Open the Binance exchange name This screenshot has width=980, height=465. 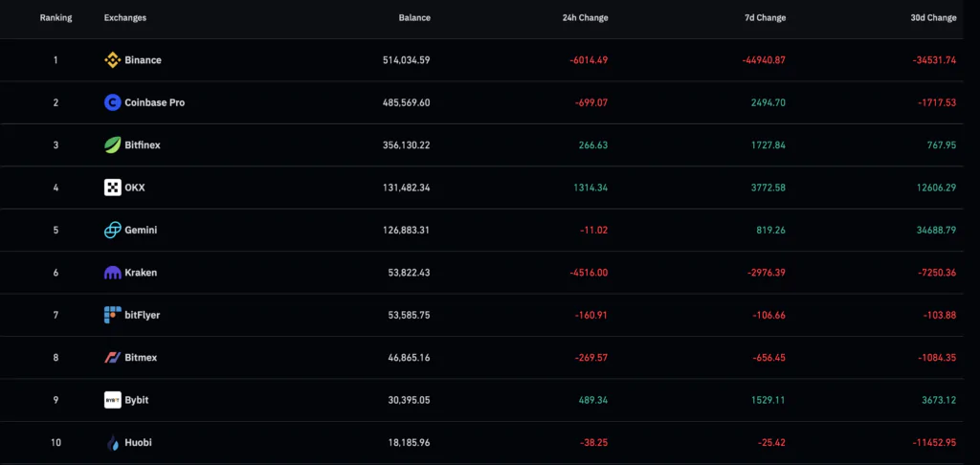click(144, 60)
